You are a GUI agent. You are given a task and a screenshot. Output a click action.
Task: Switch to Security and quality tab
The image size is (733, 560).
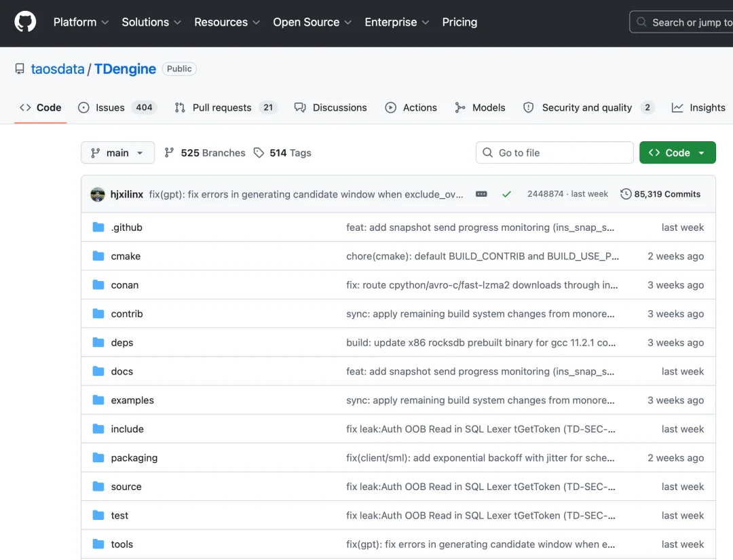tap(588, 107)
